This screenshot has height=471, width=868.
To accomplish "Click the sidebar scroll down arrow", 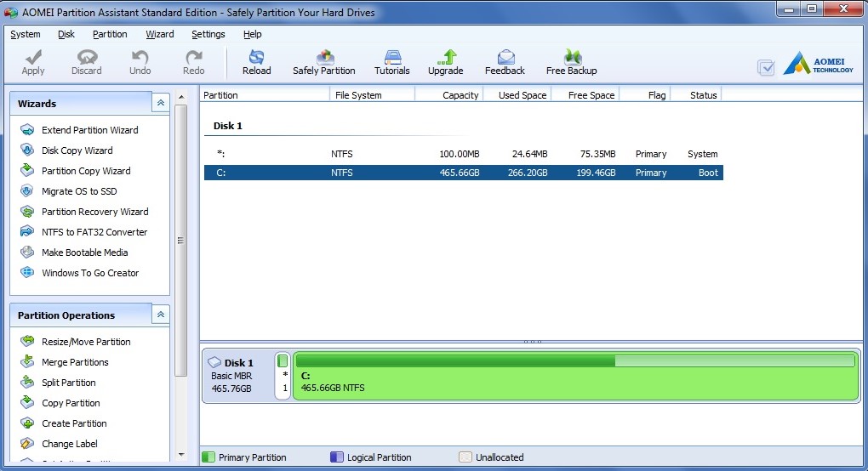I will [x=181, y=455].
